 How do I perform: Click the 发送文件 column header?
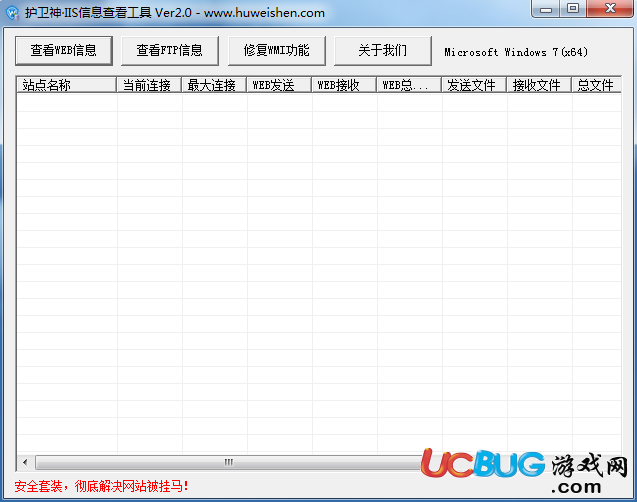[x=474, y=85]
